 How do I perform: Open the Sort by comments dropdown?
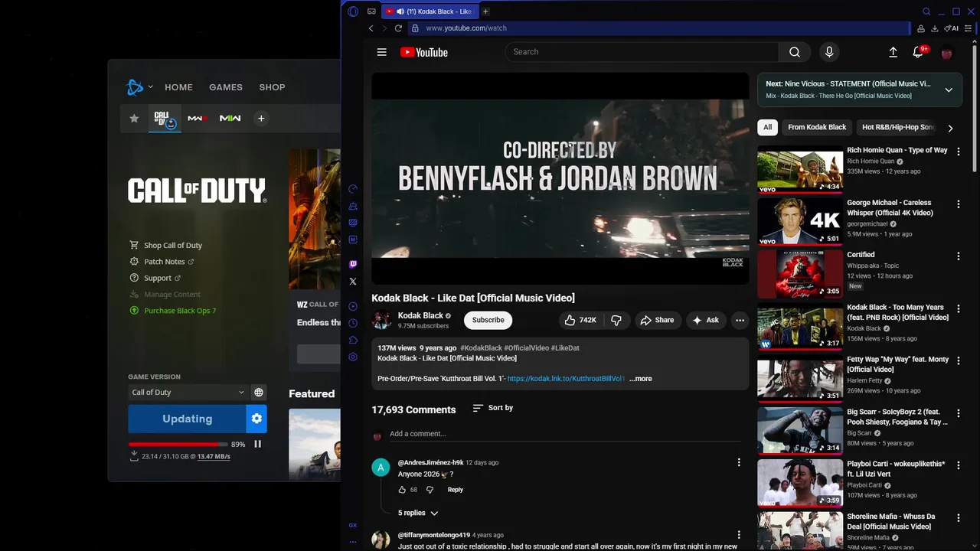coord(493,408)
